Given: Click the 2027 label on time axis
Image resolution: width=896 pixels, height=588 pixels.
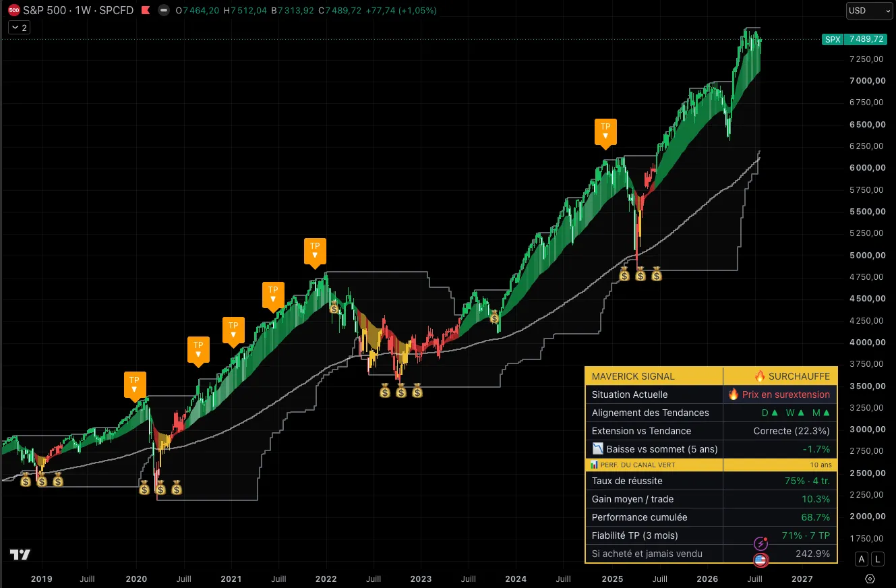Looking at the screenshot, I should pyautogui.click(x=802, y=579).
